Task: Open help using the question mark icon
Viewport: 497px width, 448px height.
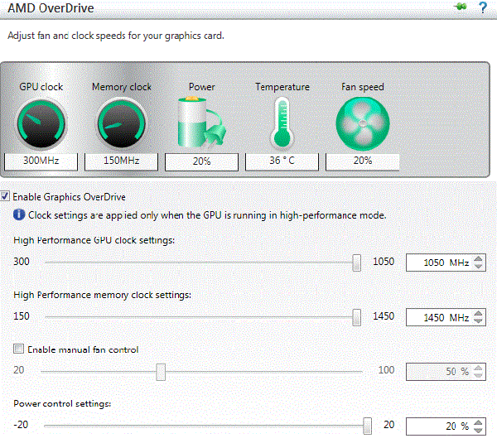Action: (483, 8)
